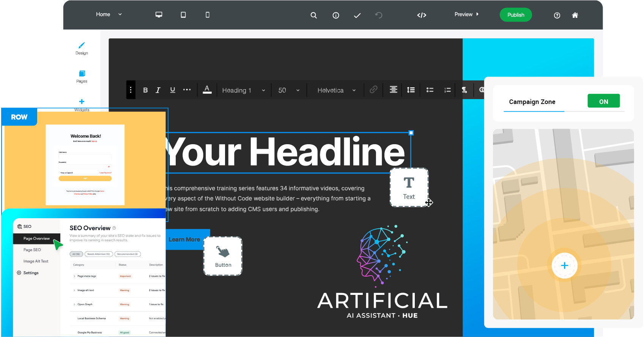Switch to tablet device view
The image size is (644, 337).
pos(183,15)
